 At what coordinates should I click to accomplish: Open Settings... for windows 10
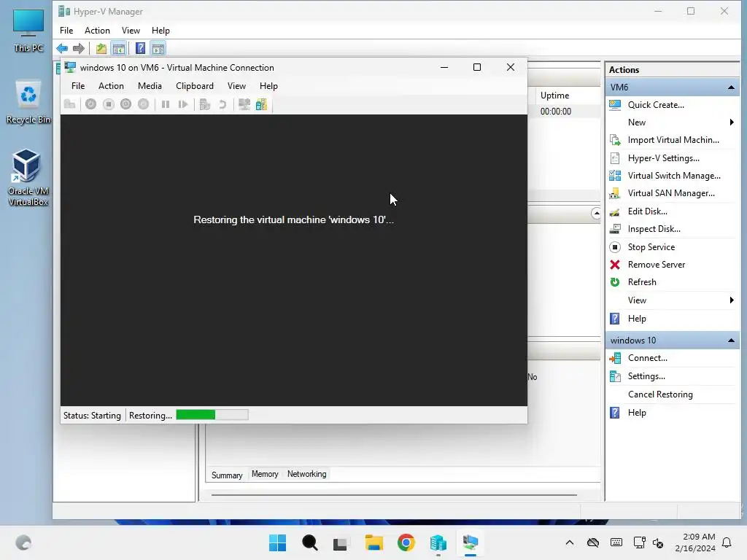[x=646, y=376]
